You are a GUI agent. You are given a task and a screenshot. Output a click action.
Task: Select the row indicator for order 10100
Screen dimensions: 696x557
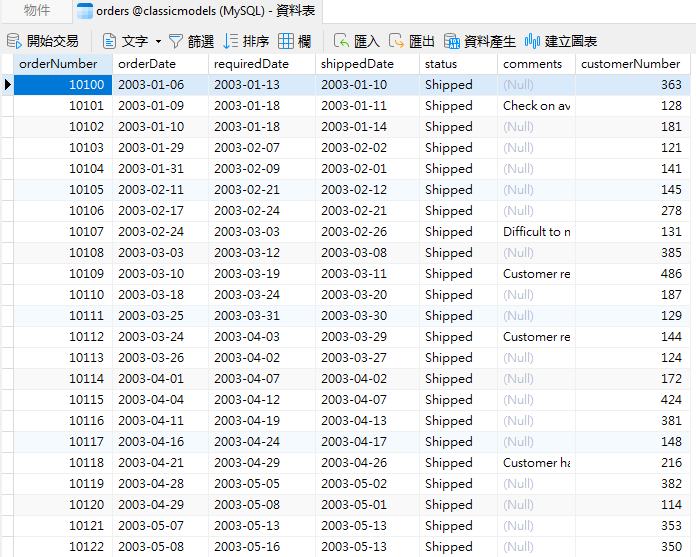click(7, 85)
